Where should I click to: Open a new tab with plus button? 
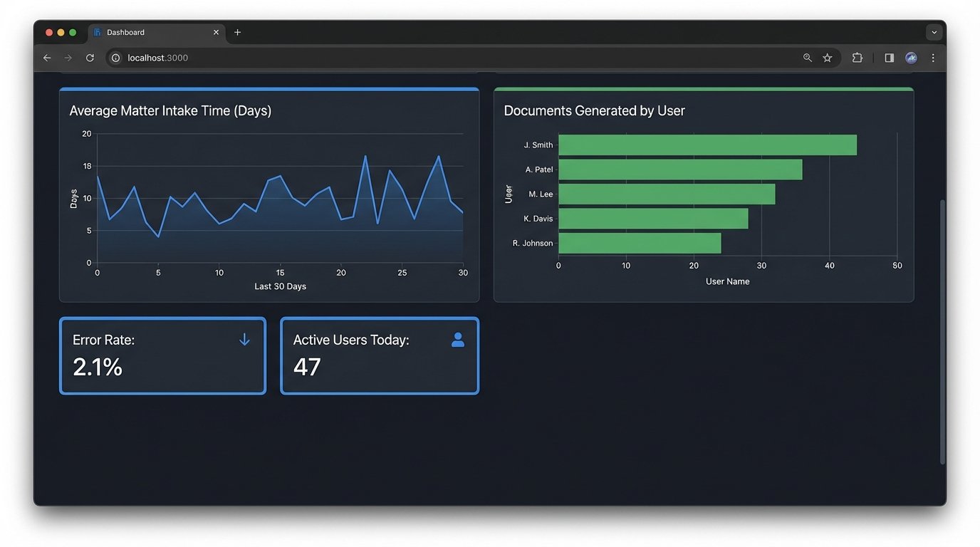237,32
